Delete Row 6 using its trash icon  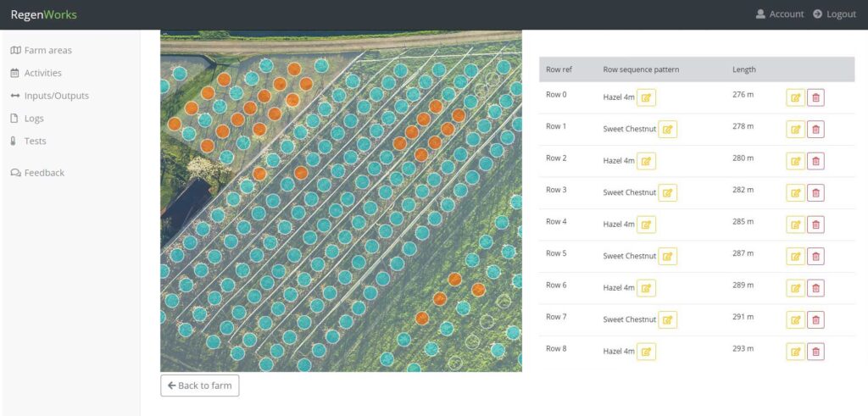(x=815, y=288)
